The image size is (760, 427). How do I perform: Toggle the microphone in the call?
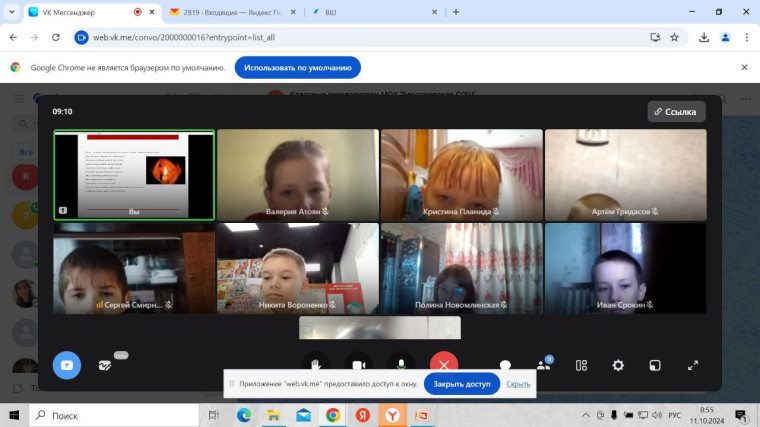point(401,364)
